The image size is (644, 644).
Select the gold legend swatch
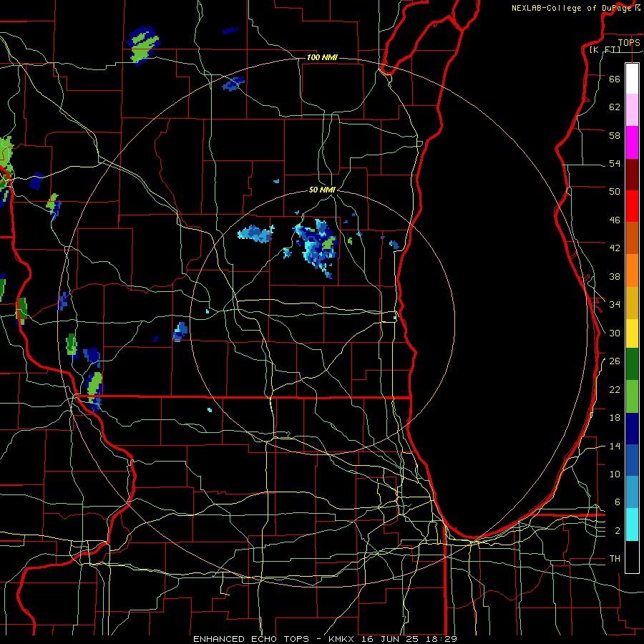coord(632,303)
